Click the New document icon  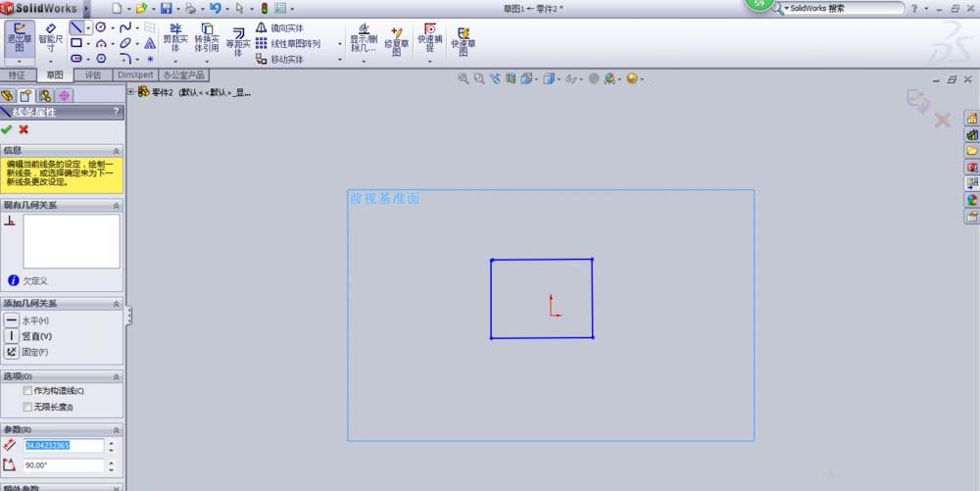(117, 9)
